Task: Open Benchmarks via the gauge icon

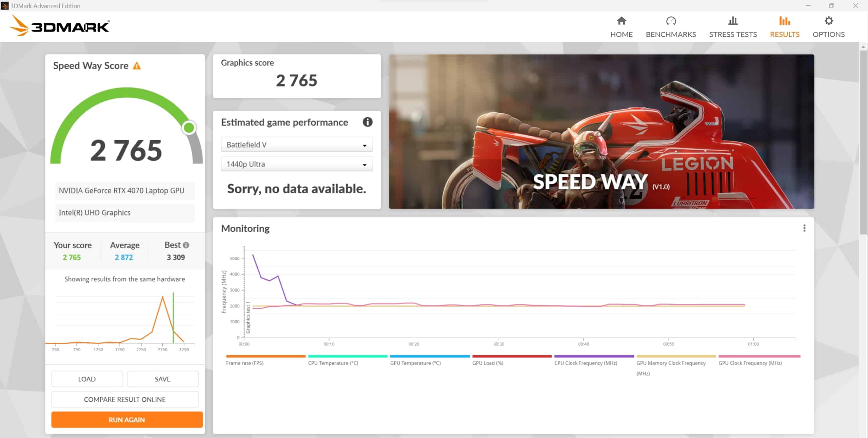Action: 671,21
